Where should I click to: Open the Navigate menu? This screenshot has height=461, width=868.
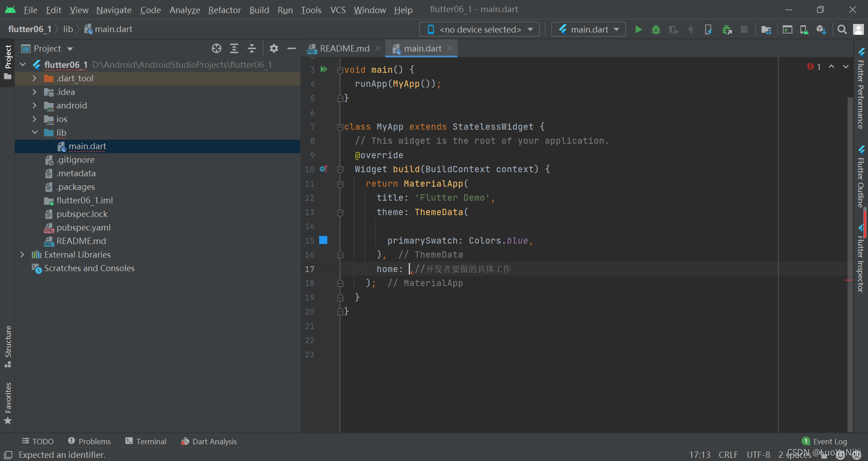[x=114, y=10]
